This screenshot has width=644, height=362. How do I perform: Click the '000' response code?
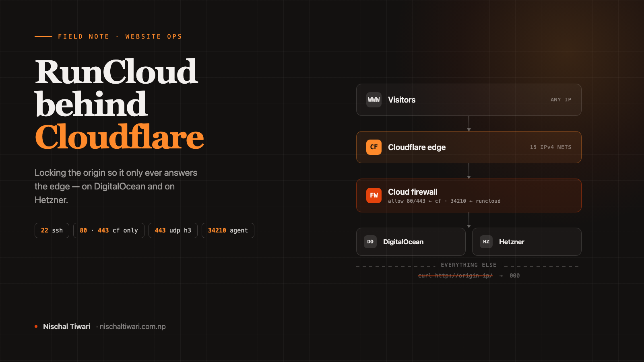coord(514,276)
